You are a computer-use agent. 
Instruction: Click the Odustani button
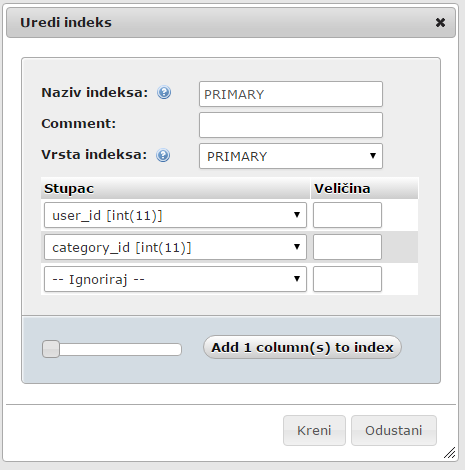coord(394,430)
